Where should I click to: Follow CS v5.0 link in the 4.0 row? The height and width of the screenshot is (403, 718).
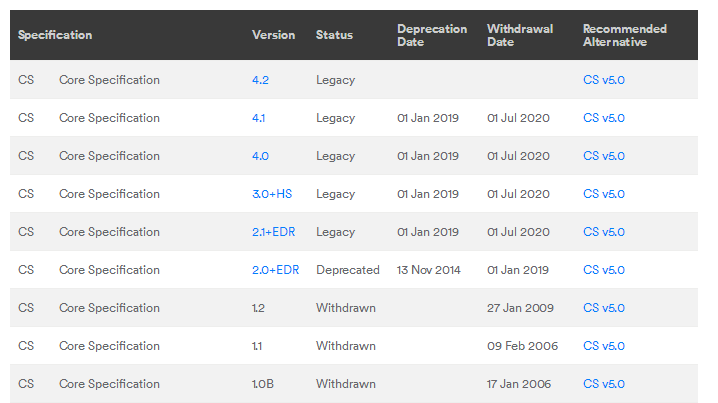click(603, 156)
